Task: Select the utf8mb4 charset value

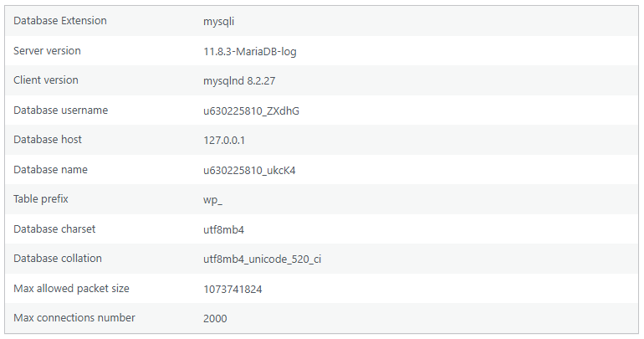Action: pos(225,229)
